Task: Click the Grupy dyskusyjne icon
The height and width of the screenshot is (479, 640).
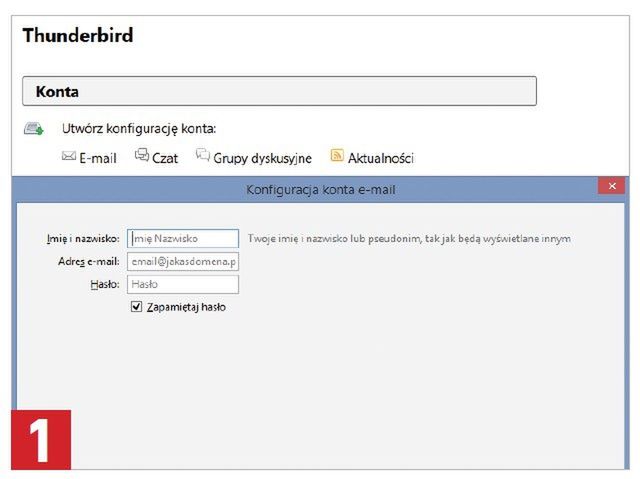Action: [202, 155]
